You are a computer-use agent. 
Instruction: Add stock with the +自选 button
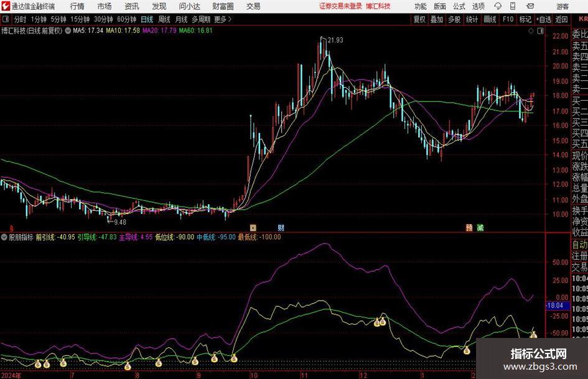point(544,19)
